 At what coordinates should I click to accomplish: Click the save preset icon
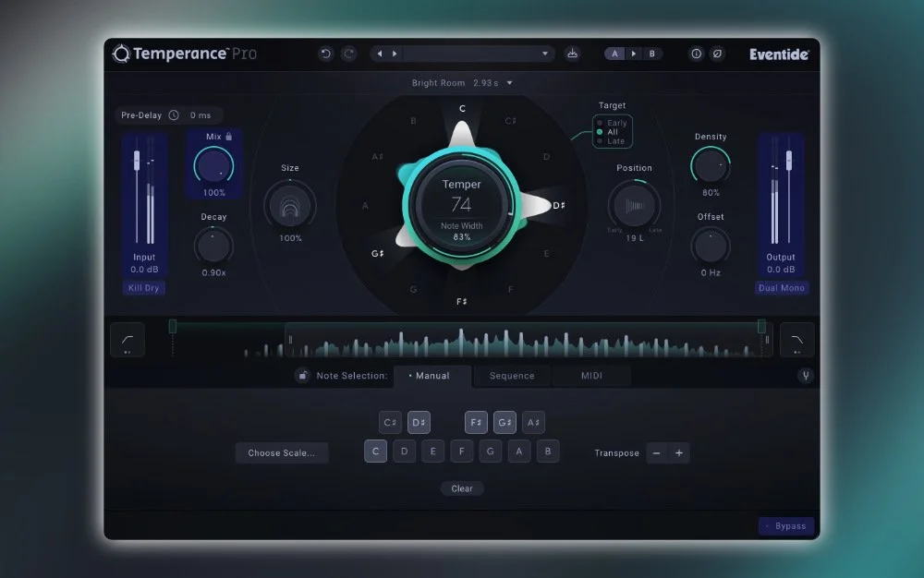[x=572, y=54]
